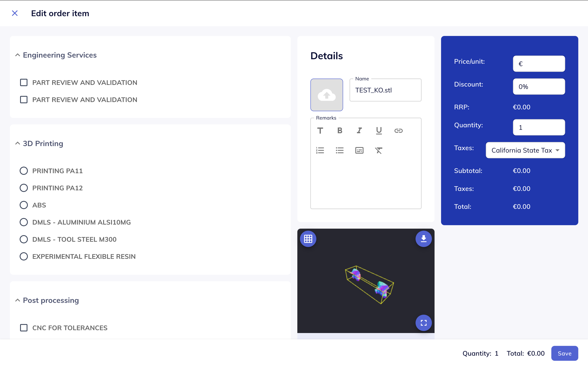Toggle grid view in 3D viewer
Image resolution: width=588 pixels, height=367 pixels.
pyautogui.click(x=308, y=239)
